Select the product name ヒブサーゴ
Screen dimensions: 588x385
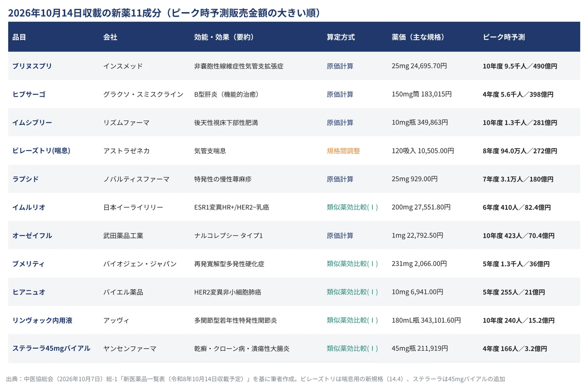pyautogui.click(x=29, y=95)
